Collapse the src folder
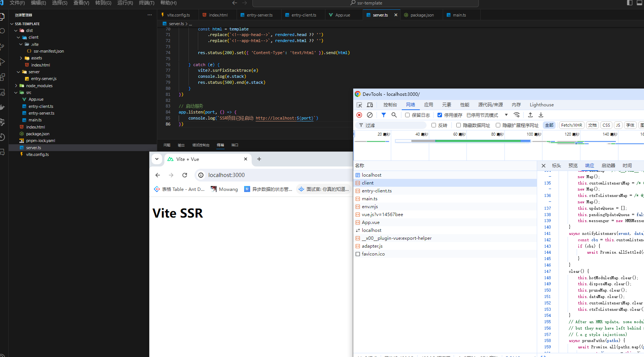The height and width of the screenshot is (357, 644). pyautogui.click(x=16, y=92)
